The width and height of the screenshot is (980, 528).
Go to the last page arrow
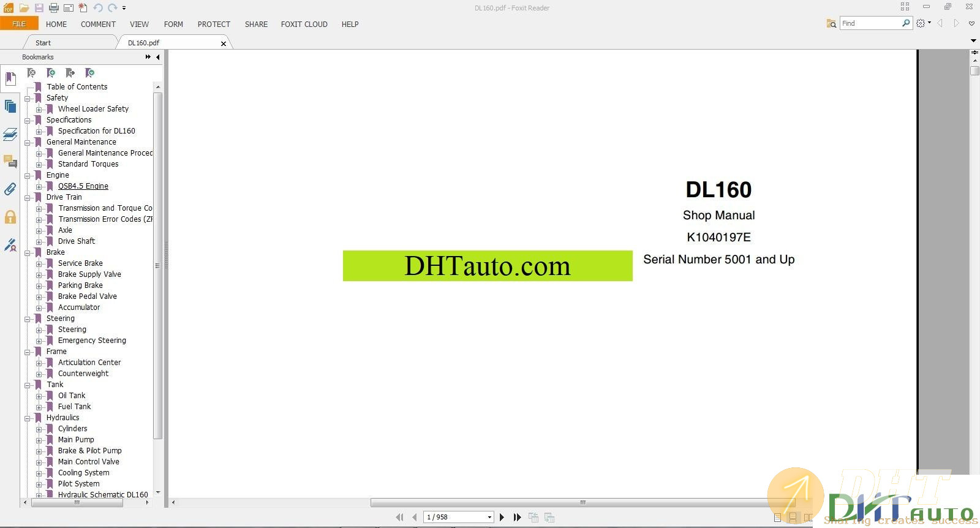point(518,518)
